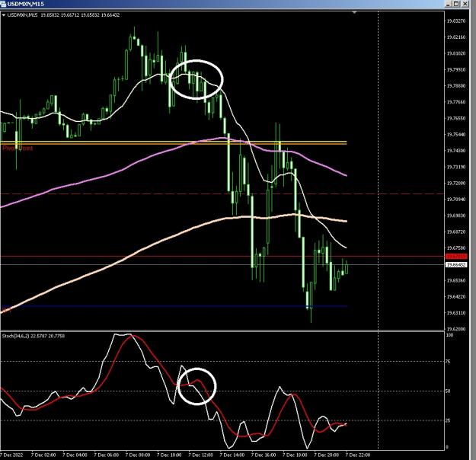Click price level 19.63110 on the axis
This screenshot has height=460, width=476.
tap(456, 312)
